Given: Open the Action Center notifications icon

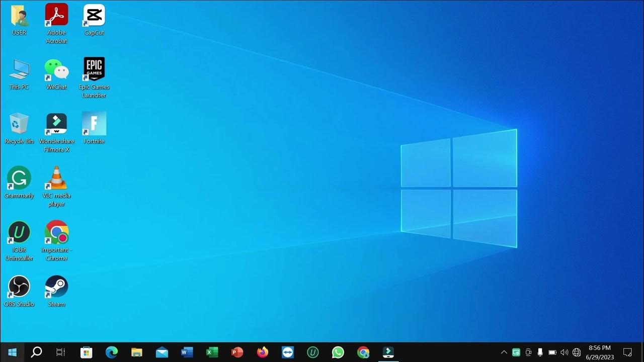Looking at the screenshot, I should click(628, 352).
